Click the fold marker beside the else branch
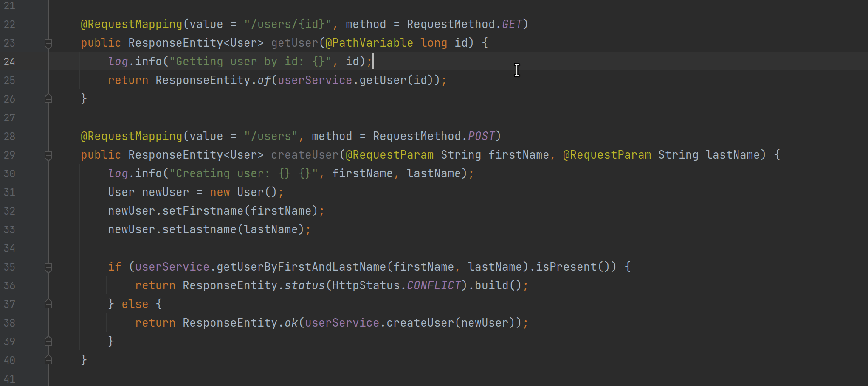The width and height of the screenshot is (868, 386). pyautogui.click(x=48, y=304)
